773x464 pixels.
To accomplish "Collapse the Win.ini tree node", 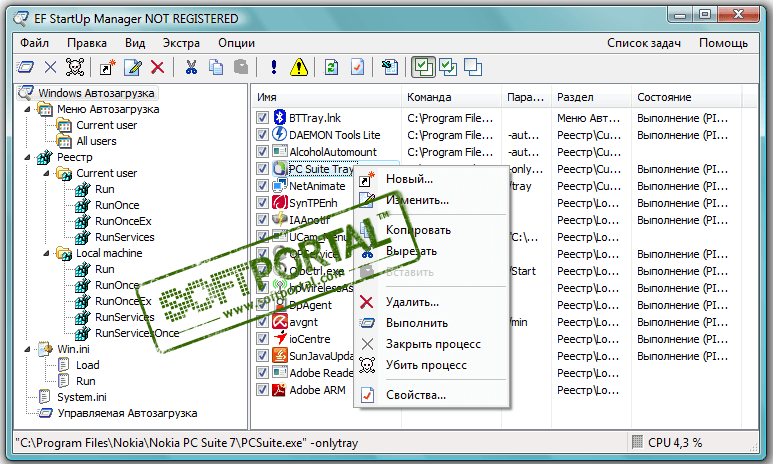I will [x=27, y=349].
